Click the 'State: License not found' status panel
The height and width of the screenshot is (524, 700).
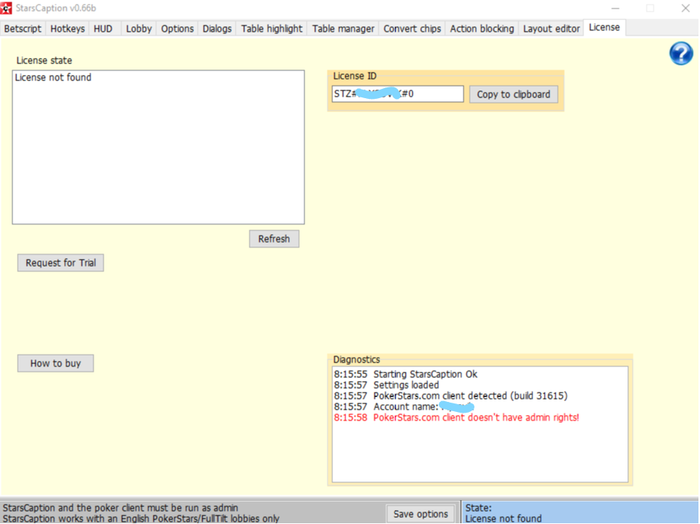click(580, 513)
